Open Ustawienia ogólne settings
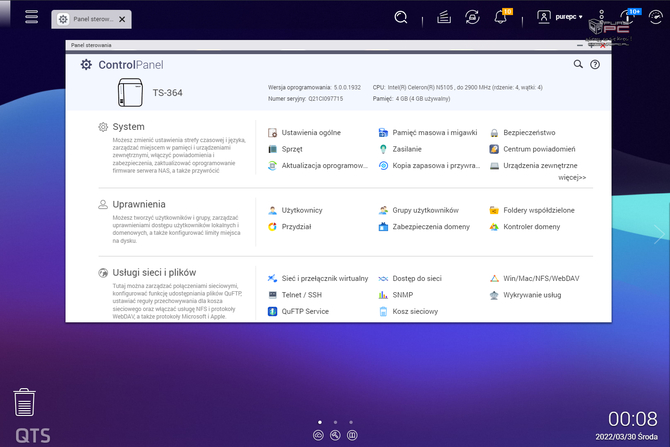This screenshot has width=670, height=447. pos(304,132)
